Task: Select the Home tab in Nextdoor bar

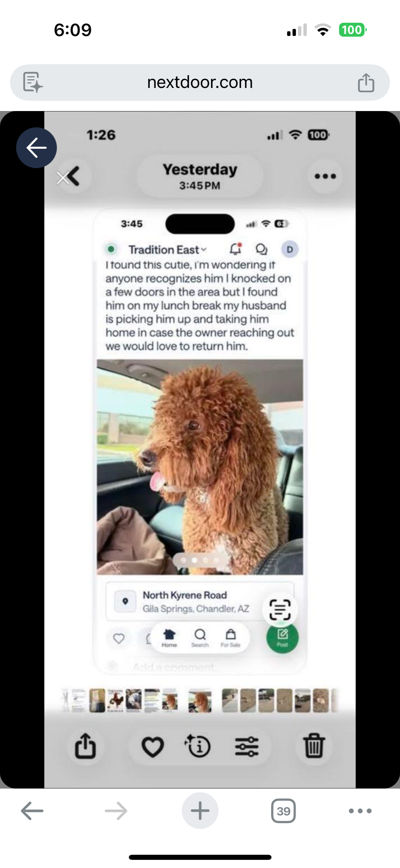Action: [x=169, y=638]
